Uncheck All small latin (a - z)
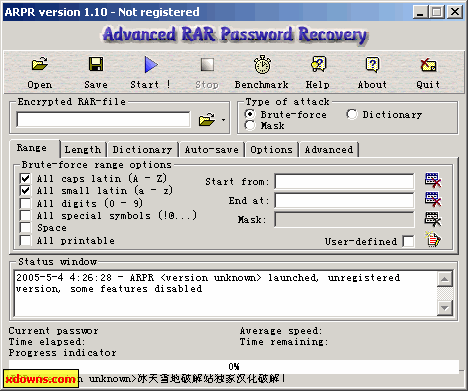 tap(25, 191)
